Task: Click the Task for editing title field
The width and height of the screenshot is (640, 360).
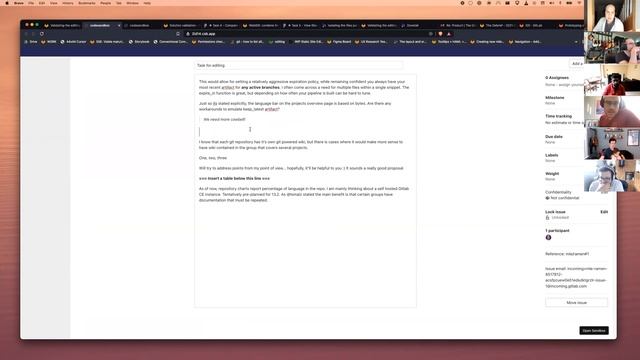Action: click(298, 65)
